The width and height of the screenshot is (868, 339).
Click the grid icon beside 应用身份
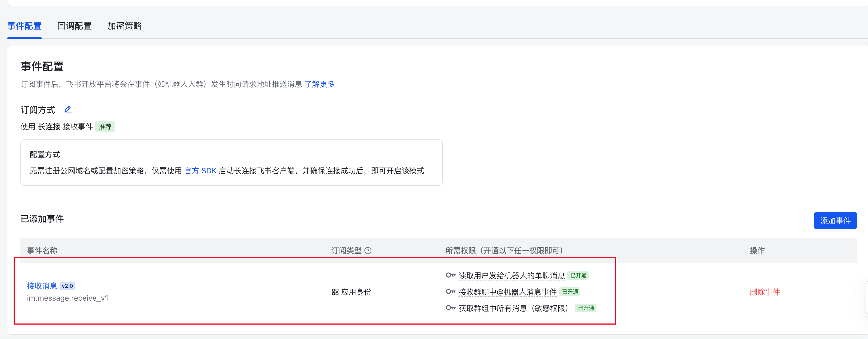(x=335, y=292)
